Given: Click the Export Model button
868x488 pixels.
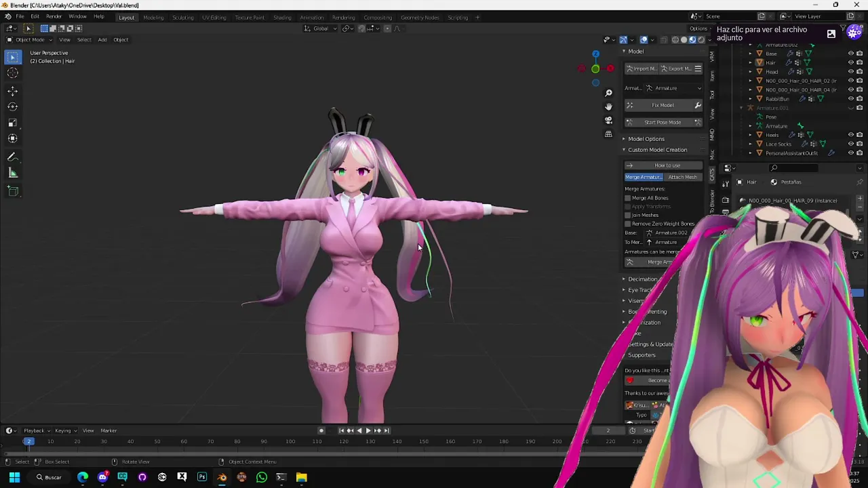Looking at the screenshot, I should tap(676, 68).
